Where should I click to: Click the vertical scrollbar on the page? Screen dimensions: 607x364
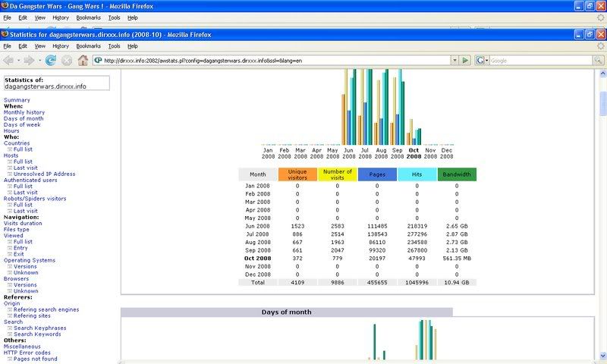(602, 227)
